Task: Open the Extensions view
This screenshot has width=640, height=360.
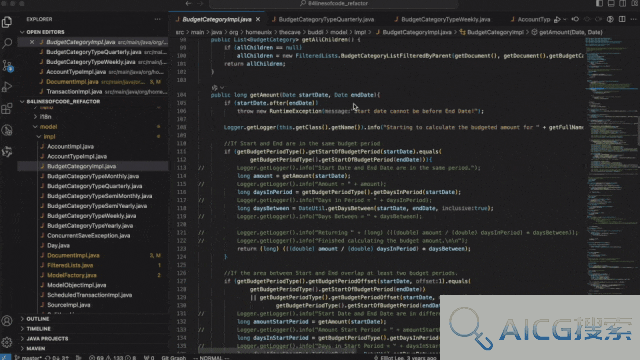Action: pyautogui.click(x=7, y=109)
